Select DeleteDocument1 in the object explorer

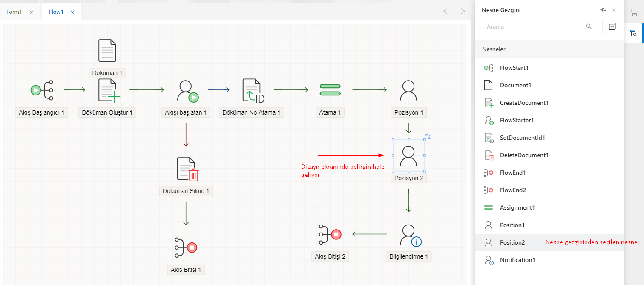(x=524, y=155)
